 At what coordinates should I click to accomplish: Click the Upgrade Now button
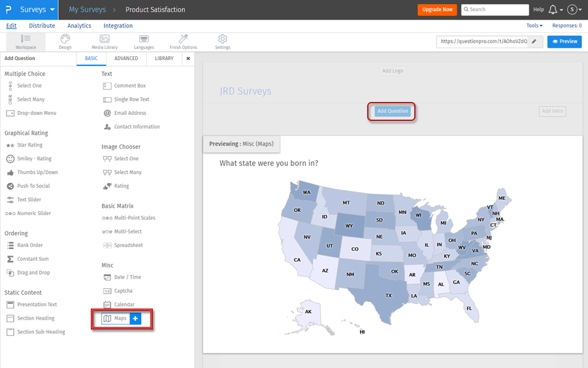[437, 10]
